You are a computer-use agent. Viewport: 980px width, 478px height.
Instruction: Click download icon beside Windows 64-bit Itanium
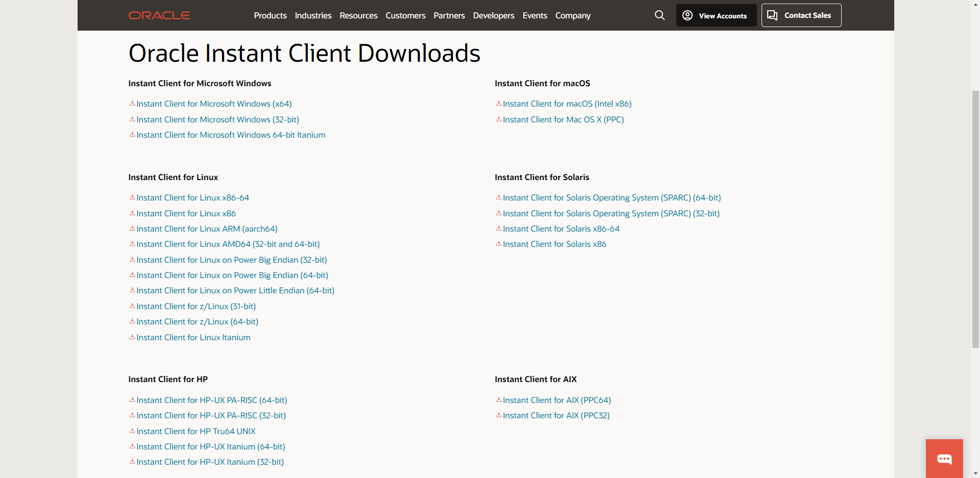tap(132, 134)
